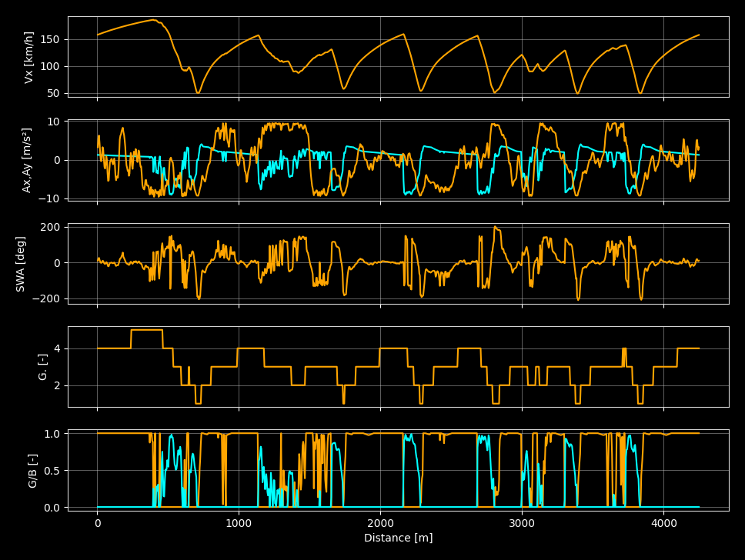Click the 2 tick on the G. axis

(57, 386)
